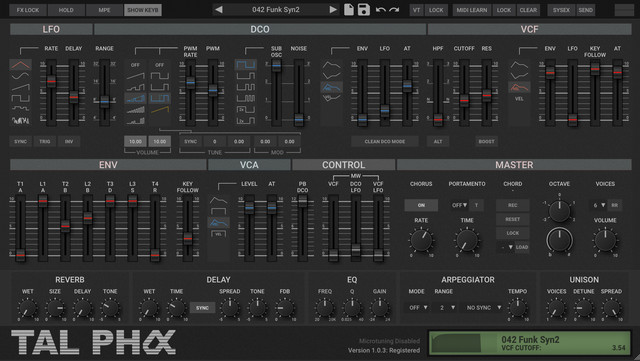Viewport: 640px width, 361px height.
Task: Select the square LFO waveform
Action: click(20, 98)
